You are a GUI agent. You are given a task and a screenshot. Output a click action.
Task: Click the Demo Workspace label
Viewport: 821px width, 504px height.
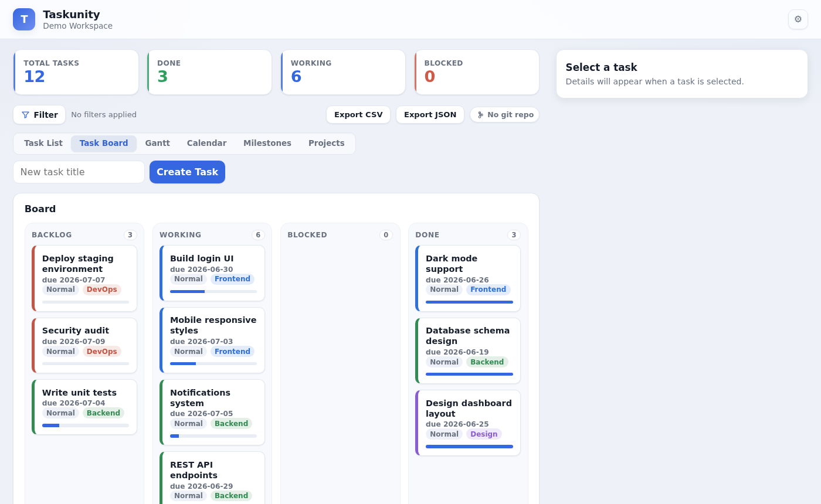77,26
